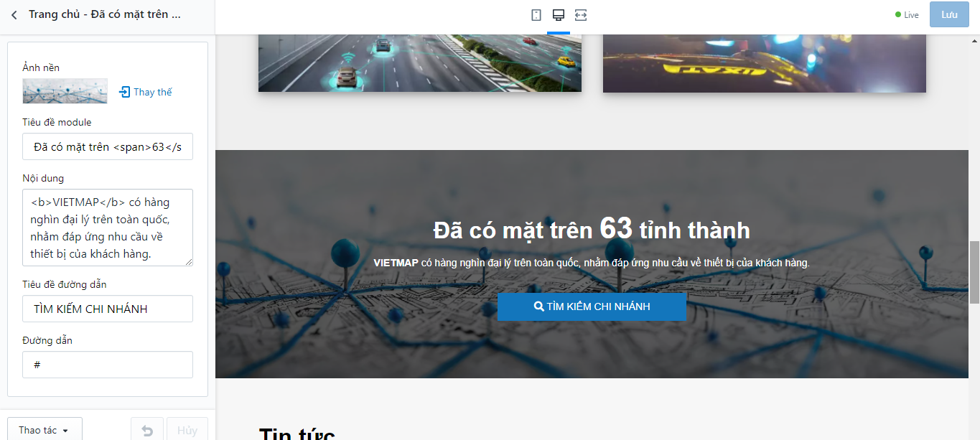Click the green Live status dot
Image resolution: width=980 pixels, height=440 pixels.
(x=898, y=15)
